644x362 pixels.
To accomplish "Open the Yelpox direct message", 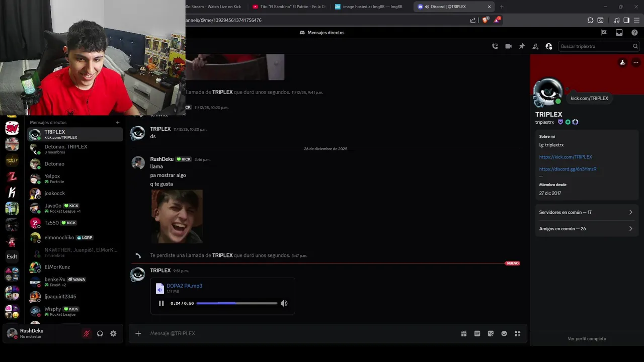I will click(75, 178).
